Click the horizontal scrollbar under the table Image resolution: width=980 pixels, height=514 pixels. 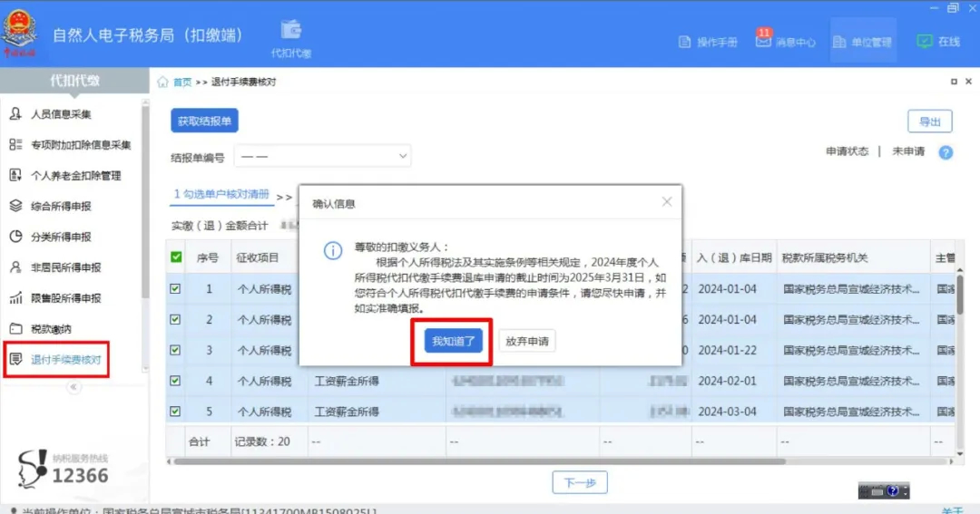[x=479, y=461]
